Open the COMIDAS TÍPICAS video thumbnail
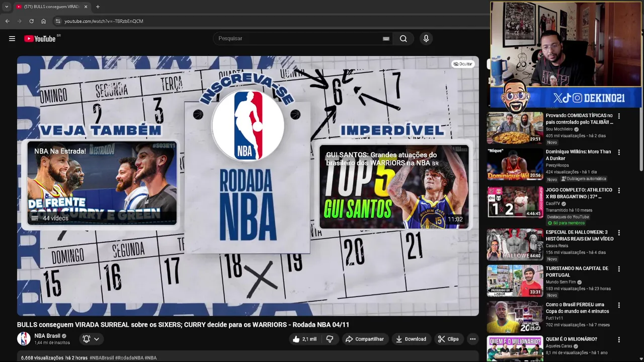Viewport: 644px width, 362px height. coord(515,128)
